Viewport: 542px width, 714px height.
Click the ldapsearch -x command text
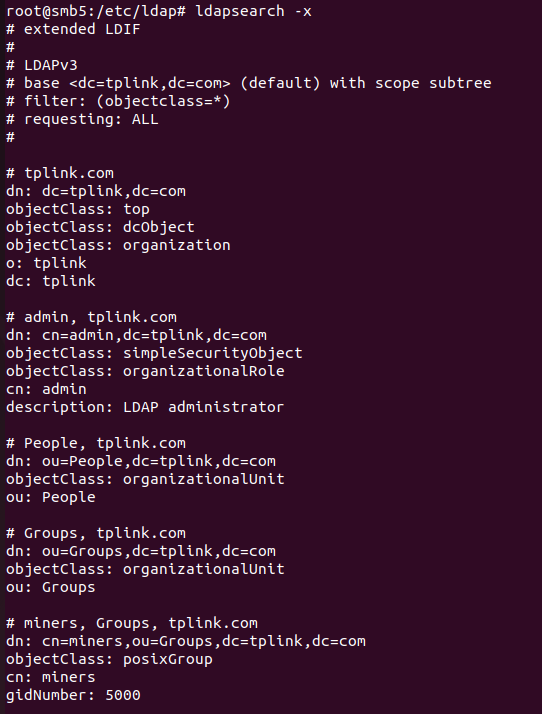253,11
